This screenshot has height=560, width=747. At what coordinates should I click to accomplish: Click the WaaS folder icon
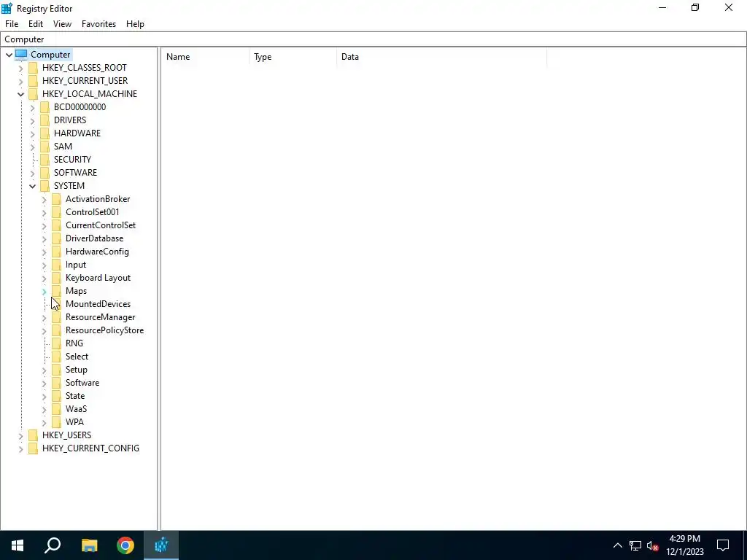[56, 409]
